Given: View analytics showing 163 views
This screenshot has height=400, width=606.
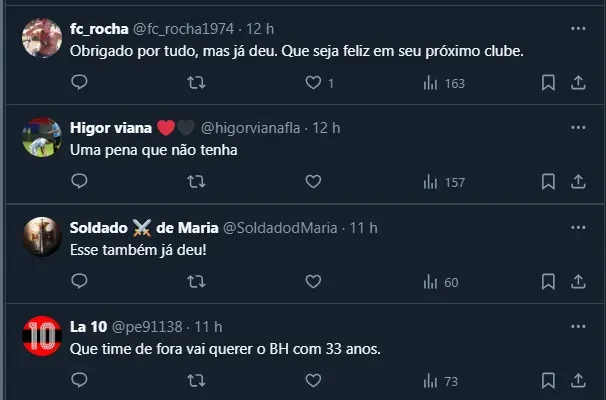Looking at the screenshot, I should pos(444,83).
